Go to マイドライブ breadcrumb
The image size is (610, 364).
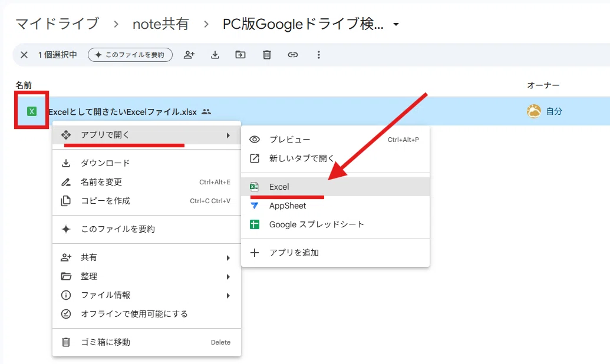57,24
